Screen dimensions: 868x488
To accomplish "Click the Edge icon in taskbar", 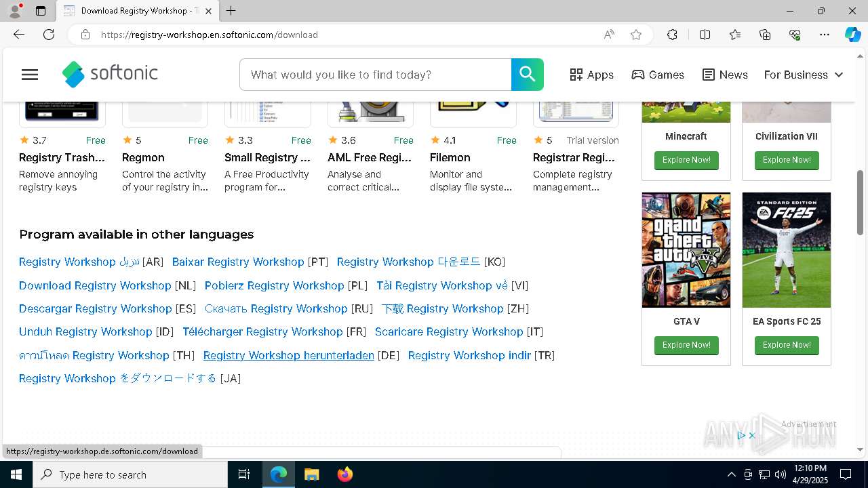I will point(279,474).
